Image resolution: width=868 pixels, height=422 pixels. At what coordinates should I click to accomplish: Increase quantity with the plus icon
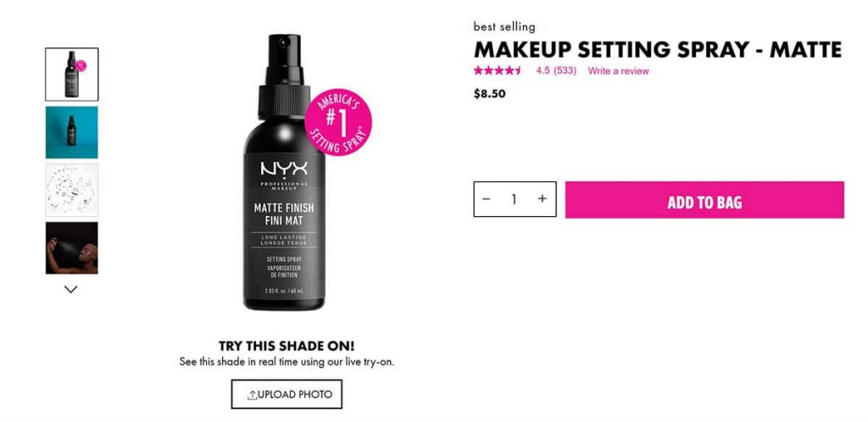542,198
